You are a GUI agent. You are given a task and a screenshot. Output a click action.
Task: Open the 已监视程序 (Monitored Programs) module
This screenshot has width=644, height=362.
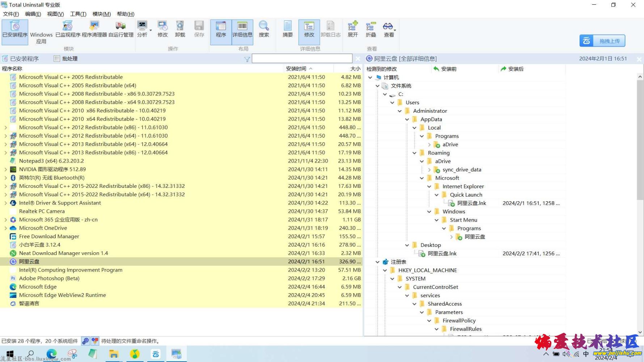pyautogui.click(x=68, y=29)
